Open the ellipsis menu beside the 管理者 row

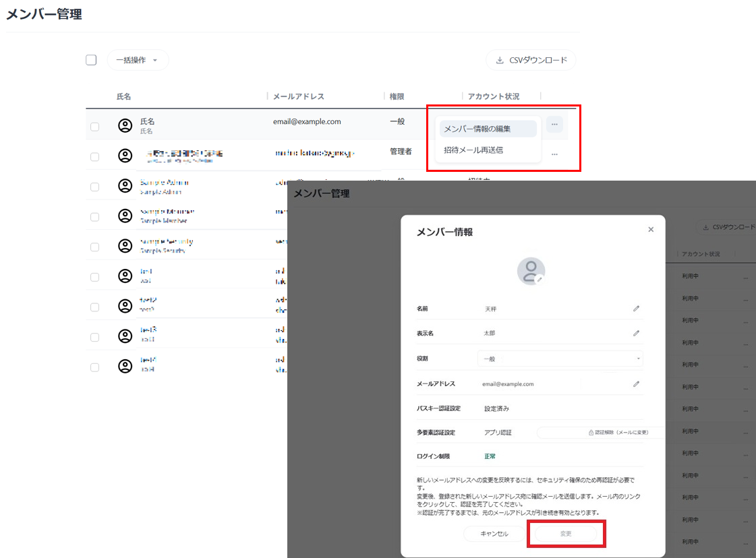(x=554, y=154)
